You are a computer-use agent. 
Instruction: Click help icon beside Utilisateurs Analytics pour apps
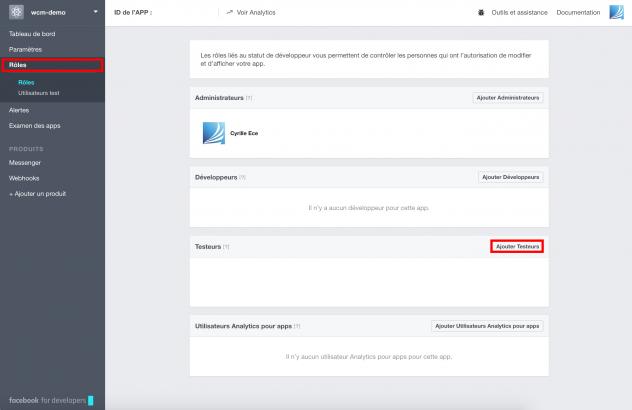(x=298, y=326)
